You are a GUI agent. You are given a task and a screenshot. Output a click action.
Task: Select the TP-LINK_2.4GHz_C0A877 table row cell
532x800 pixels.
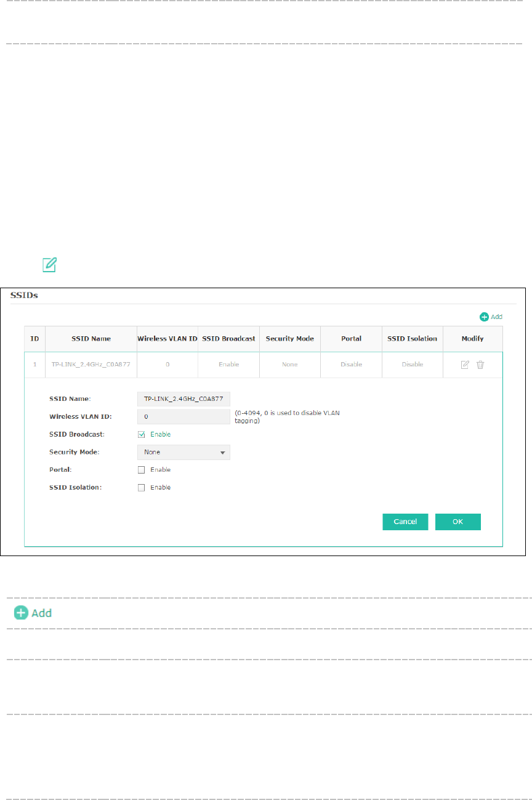click(91, 365)
